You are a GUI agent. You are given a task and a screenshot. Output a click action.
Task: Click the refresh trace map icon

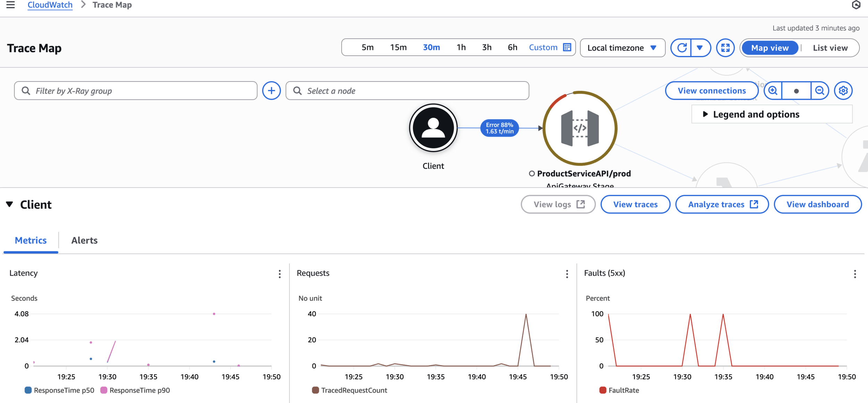coord(682,48)
